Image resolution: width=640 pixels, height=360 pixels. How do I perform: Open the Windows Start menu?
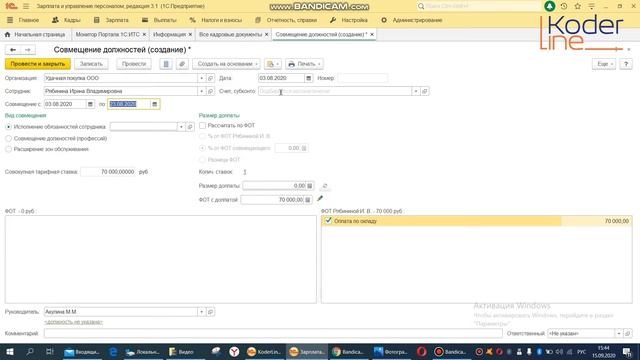coord(9,351)
